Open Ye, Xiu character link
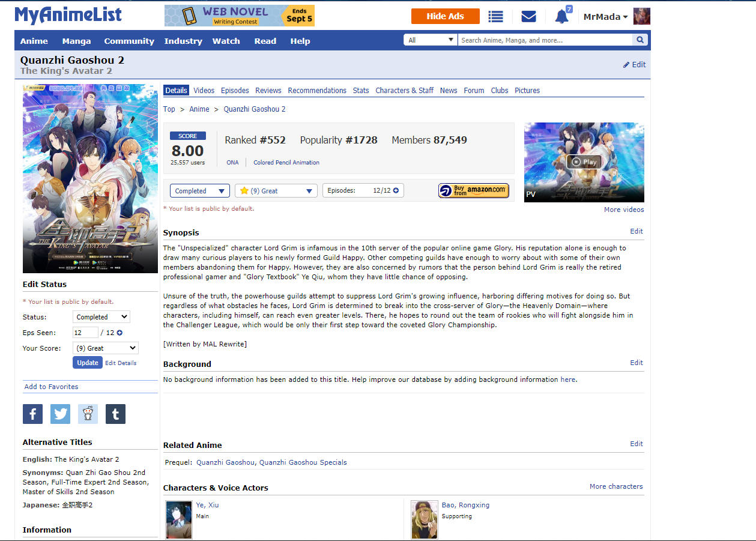 pos(208,505)
